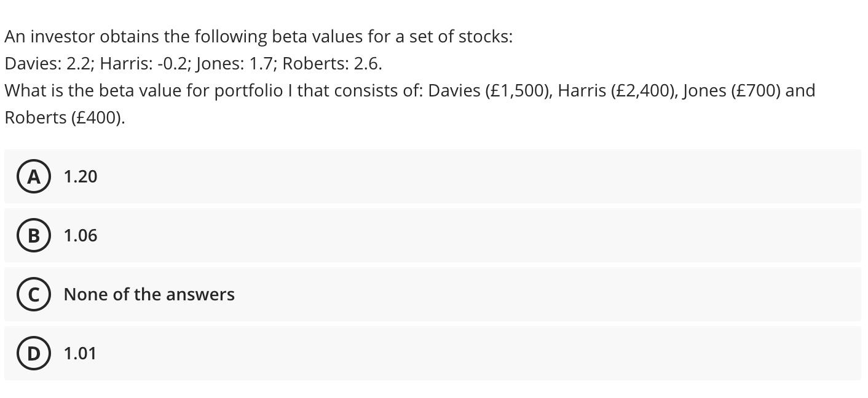
Task: Click the 'Roberts (£400)' holding text
Action: click(64, 117)
